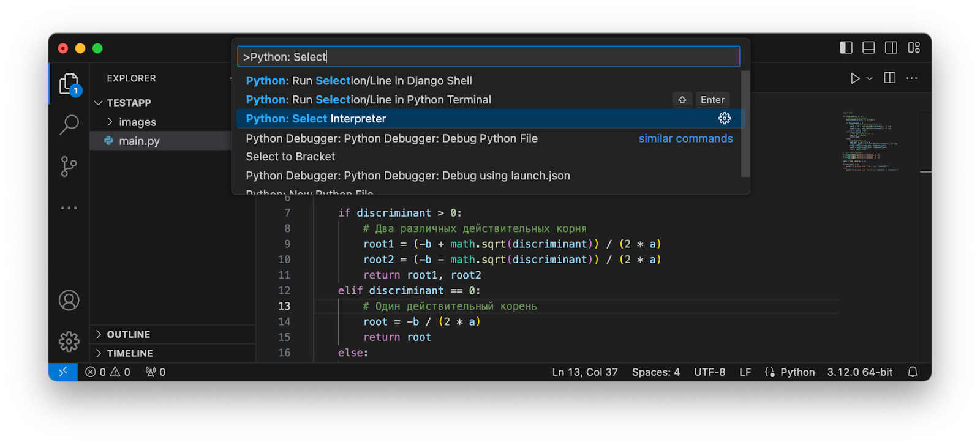Image resolution: width=980 pixels, height=445 pixels.
Task: Select Python language mode in status bar
Action: (x=797, y=372)
